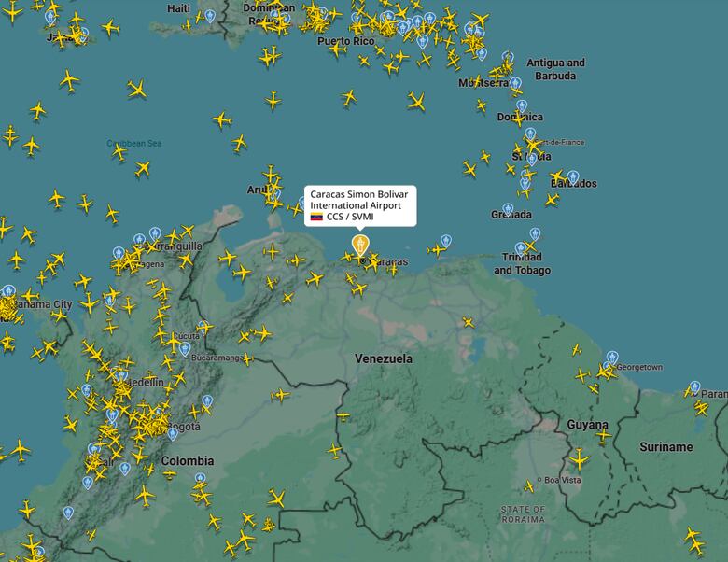This screenshot has height=562, width=728.
Task: Click airport name 'Caracas Simon Bolivar International Airport'
Action: point(359,200)
